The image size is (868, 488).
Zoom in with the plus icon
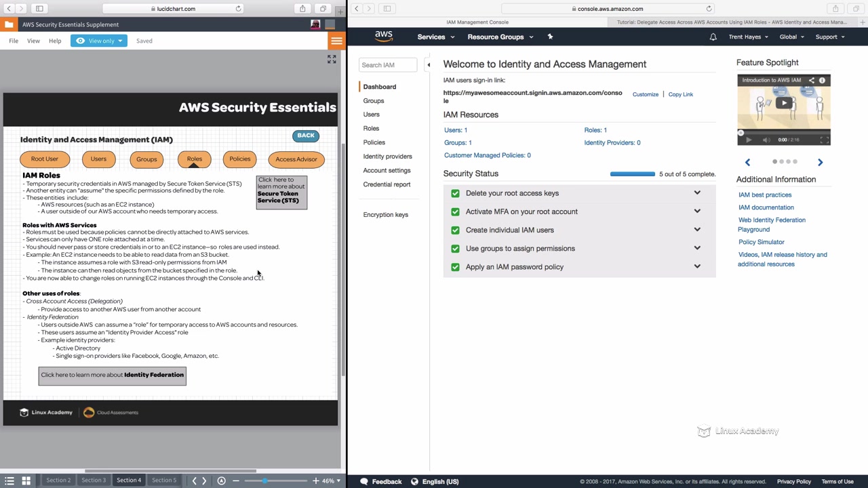click(x=316, y=481)
